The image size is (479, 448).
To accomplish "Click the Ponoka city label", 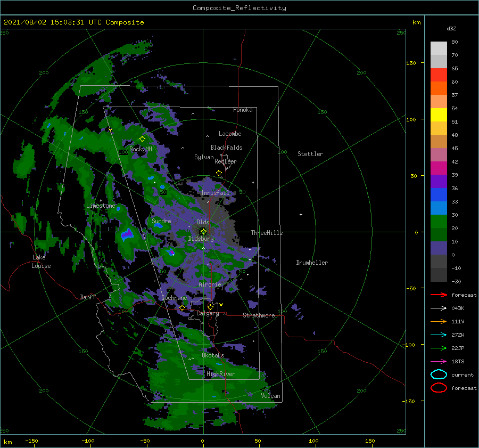I will coord(243,110).
